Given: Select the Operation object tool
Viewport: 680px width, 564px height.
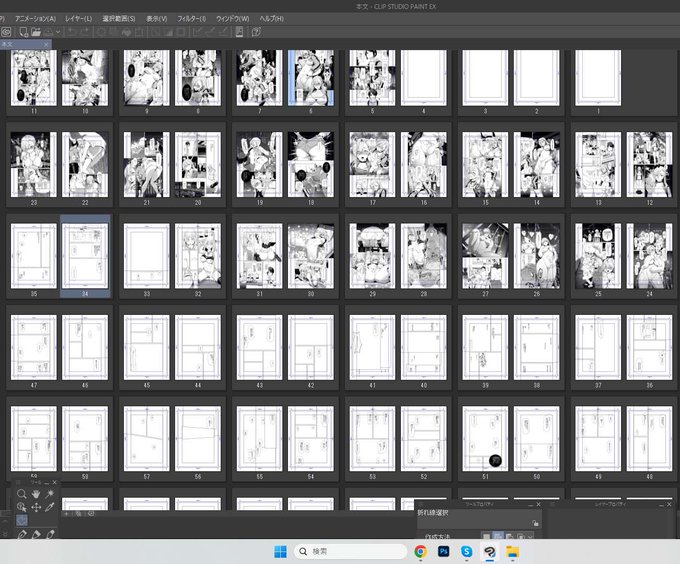Looking at the screenshot, I should [x=22, y=507].
